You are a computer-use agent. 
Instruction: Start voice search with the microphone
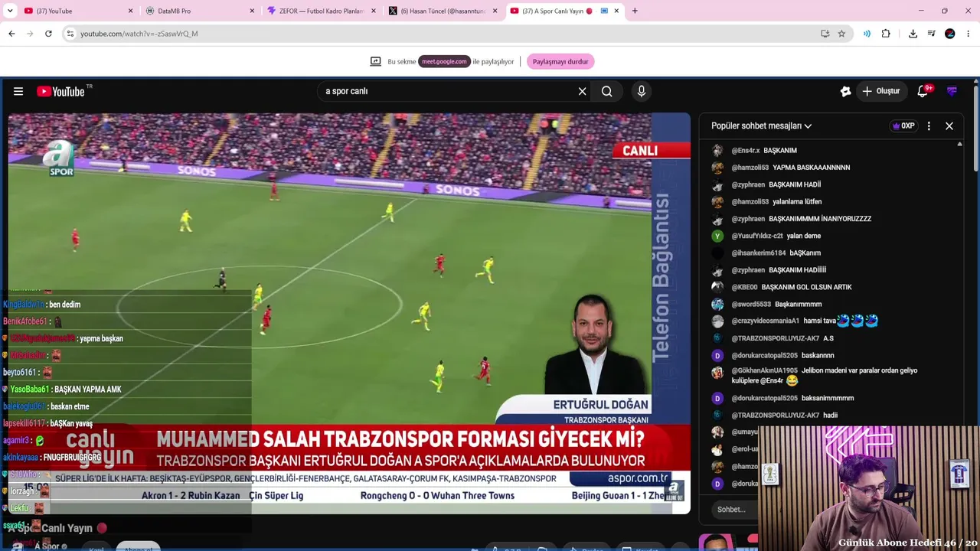click(642, 91)
